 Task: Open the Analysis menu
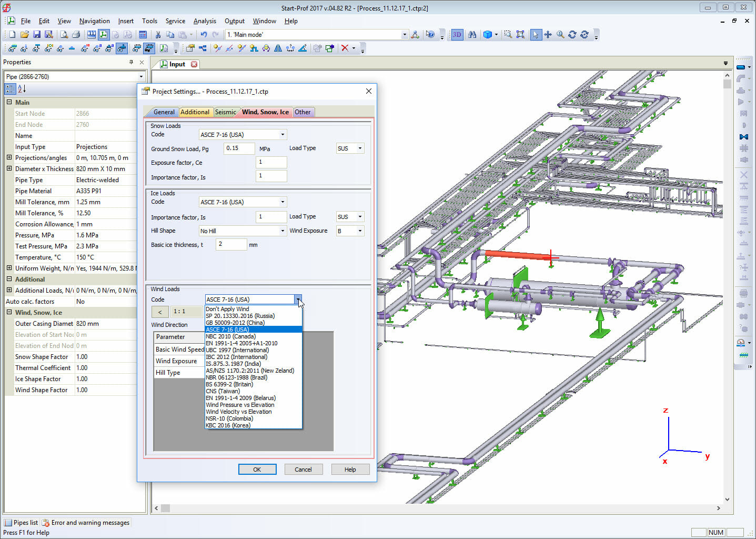pyautogui.click(x=205, y=21)
